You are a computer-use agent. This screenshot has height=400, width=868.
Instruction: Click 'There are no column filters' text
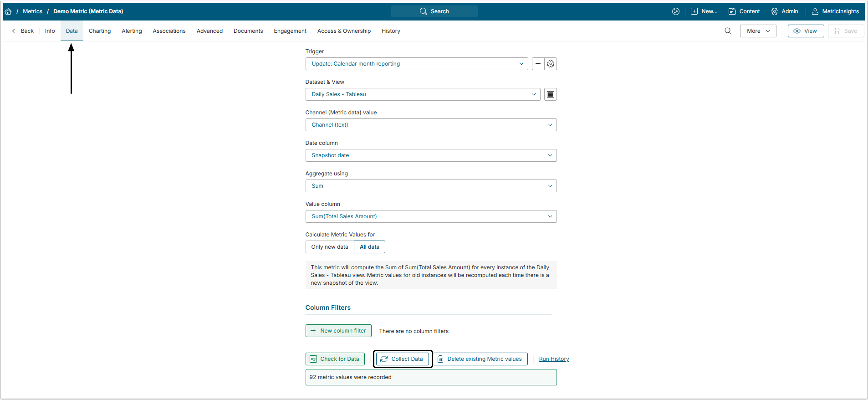click(414, 331)
